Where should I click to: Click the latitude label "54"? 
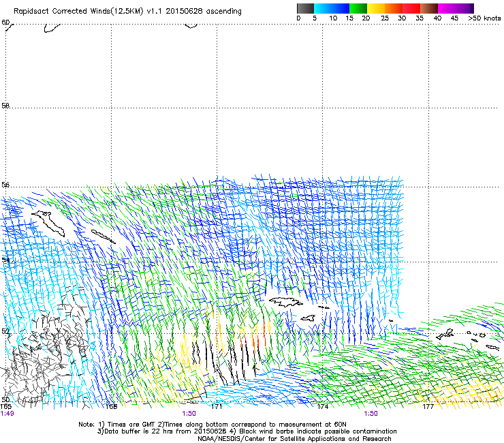[5, 260]
